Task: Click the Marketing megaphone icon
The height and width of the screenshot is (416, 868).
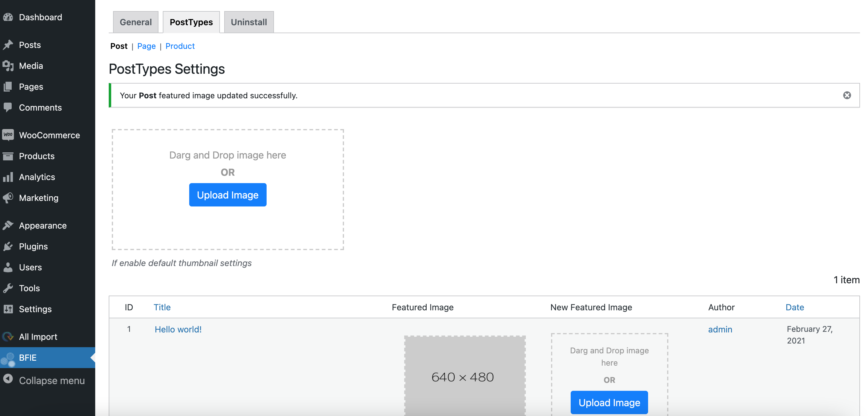Action: coord(8,198)
